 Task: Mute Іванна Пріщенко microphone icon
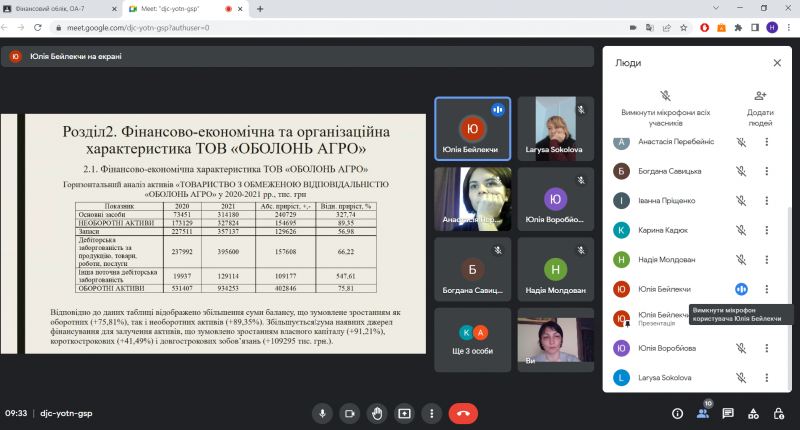[x=741, y=201]
